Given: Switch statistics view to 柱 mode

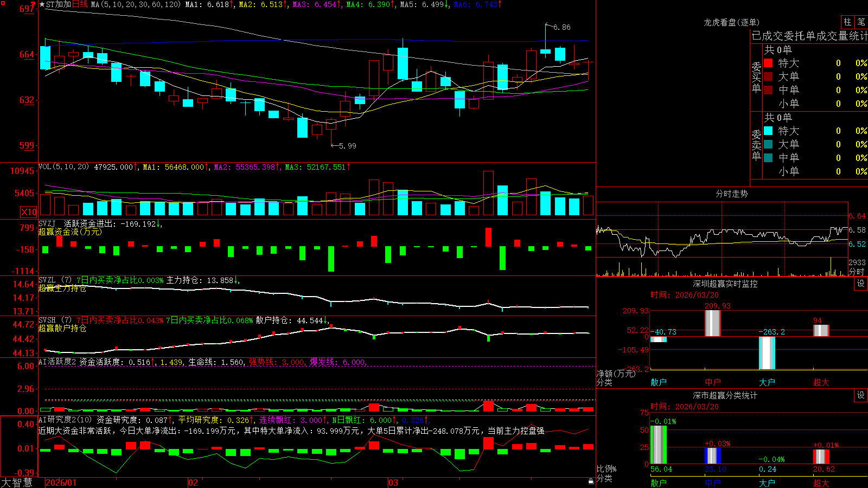Looking at the screenshot, I should click(x=847, y=22).
